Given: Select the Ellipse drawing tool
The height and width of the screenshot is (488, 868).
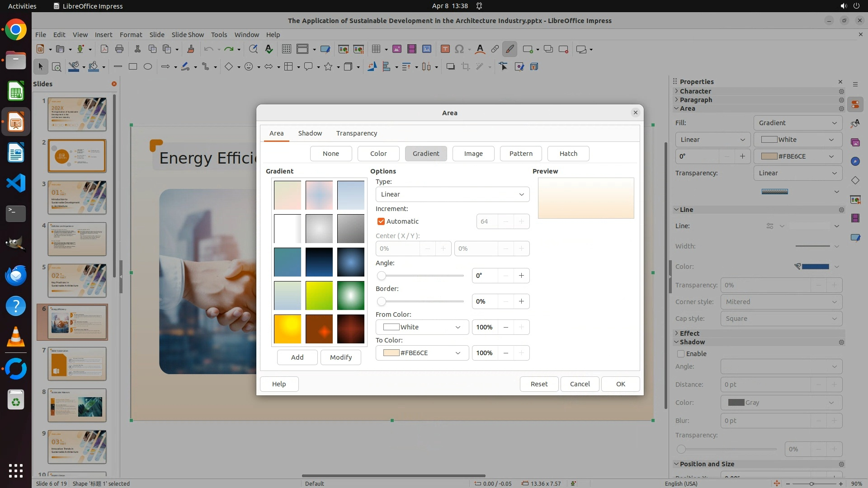Looking at the screenshot, I should click(148, 66).
